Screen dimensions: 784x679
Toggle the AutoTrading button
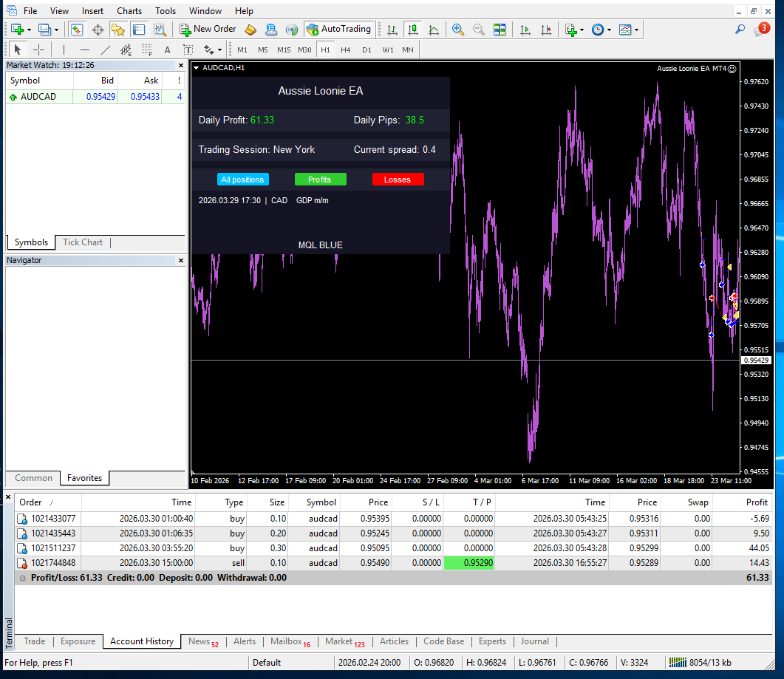[339, 30]
